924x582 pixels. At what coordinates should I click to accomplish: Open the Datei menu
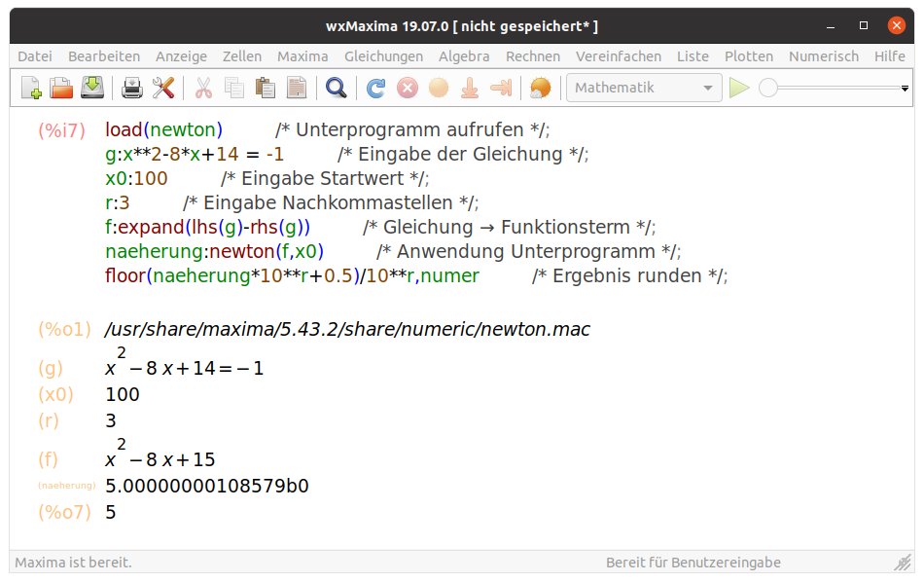click(35, 56)
